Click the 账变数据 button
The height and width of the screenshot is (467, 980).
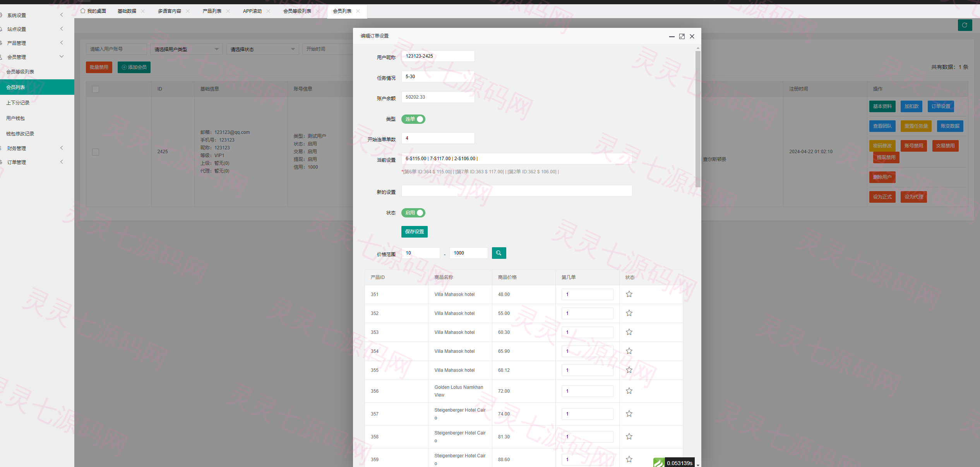click(950, 126)
